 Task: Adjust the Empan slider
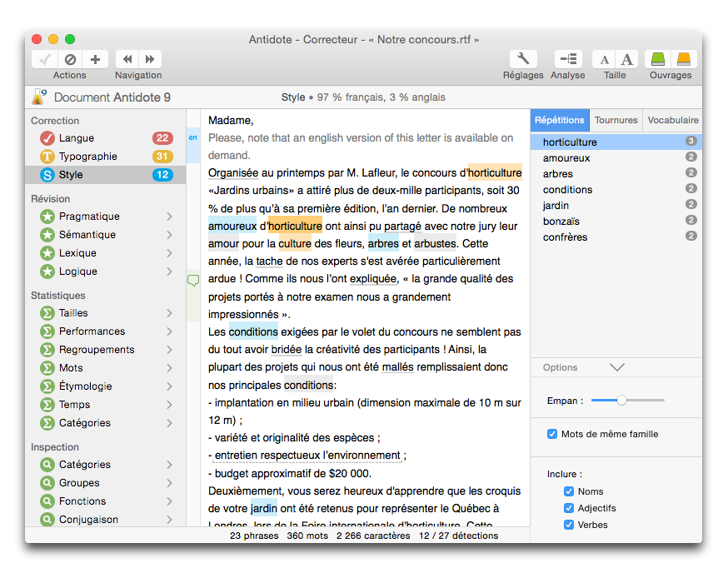621,401
